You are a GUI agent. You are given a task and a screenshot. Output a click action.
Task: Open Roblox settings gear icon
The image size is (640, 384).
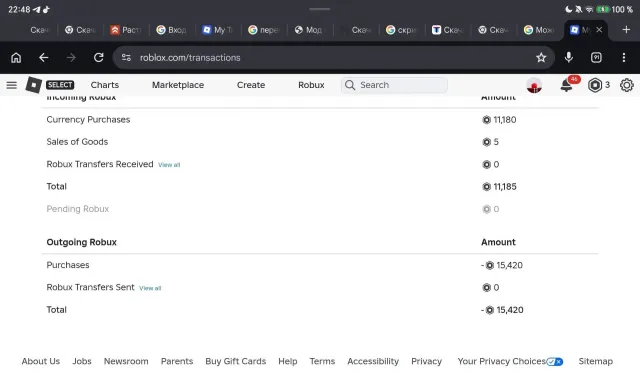point(627,85)
